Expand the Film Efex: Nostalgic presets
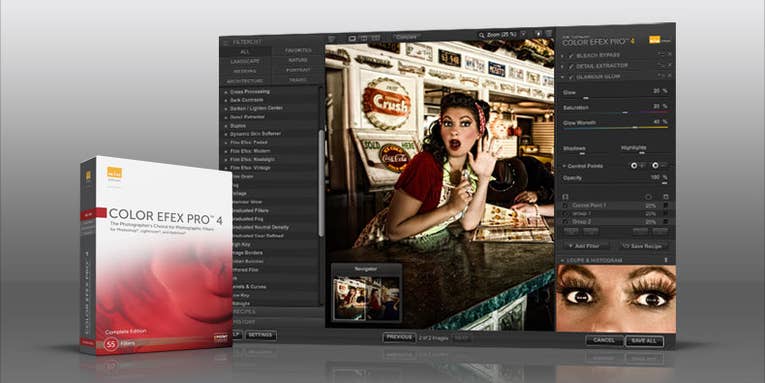 pos(225,159)
